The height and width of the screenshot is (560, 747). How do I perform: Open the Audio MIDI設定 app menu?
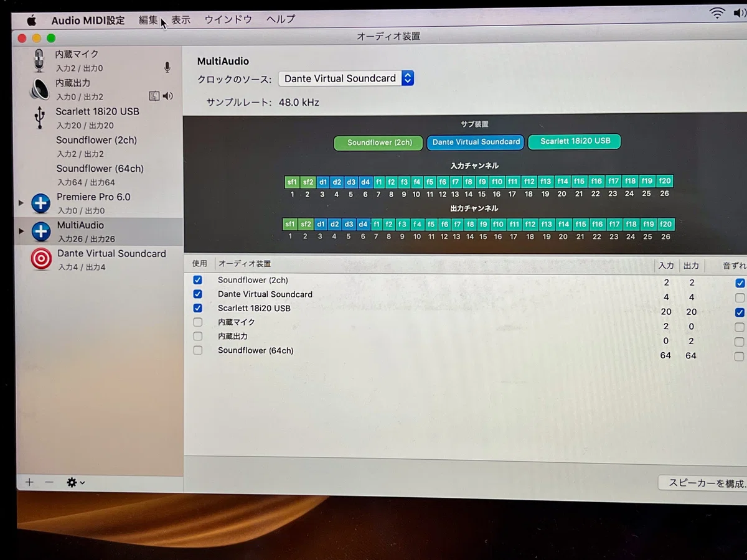88,21
